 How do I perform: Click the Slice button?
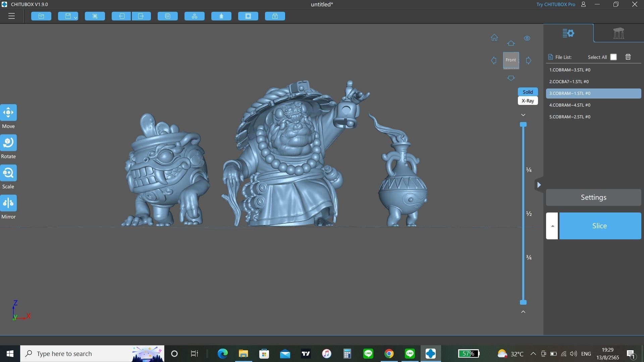[x=600, y=226]
